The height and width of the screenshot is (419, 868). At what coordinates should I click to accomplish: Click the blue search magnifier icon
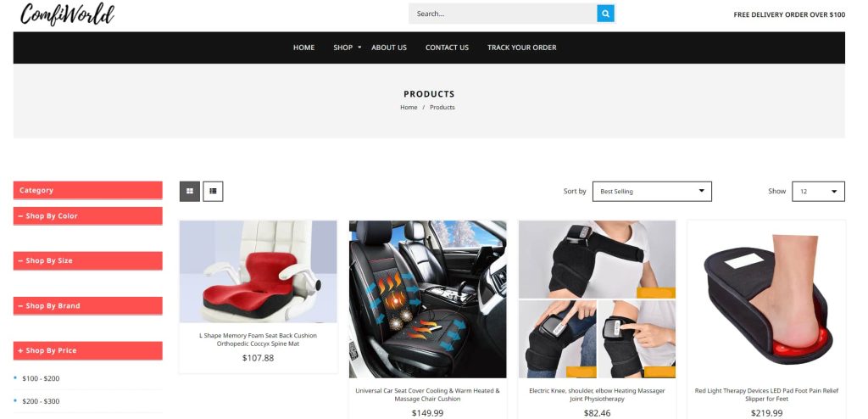point(605,14)
